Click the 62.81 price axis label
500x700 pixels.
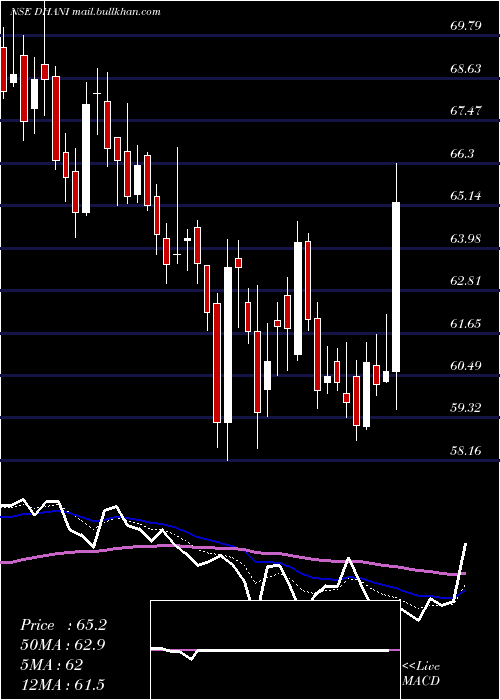pyautogui.click(x=466, y=281)
